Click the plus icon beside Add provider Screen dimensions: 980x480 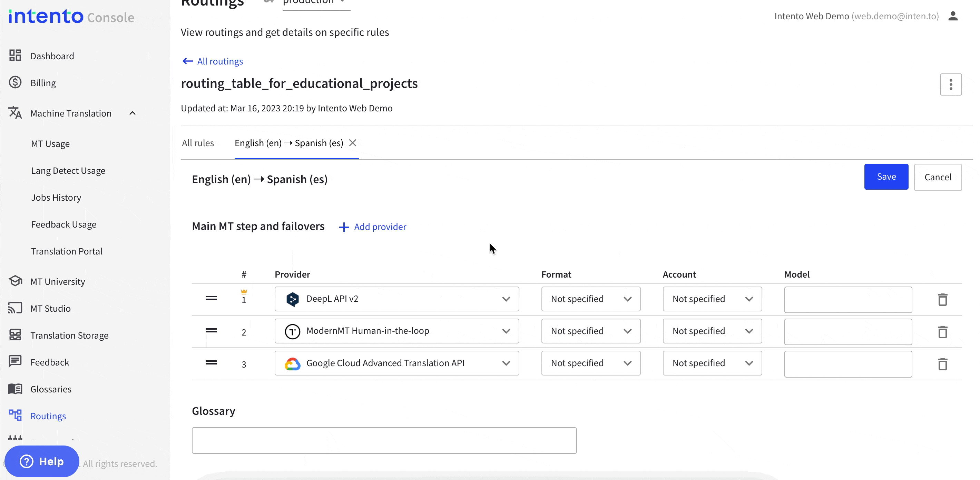point(344,227)
